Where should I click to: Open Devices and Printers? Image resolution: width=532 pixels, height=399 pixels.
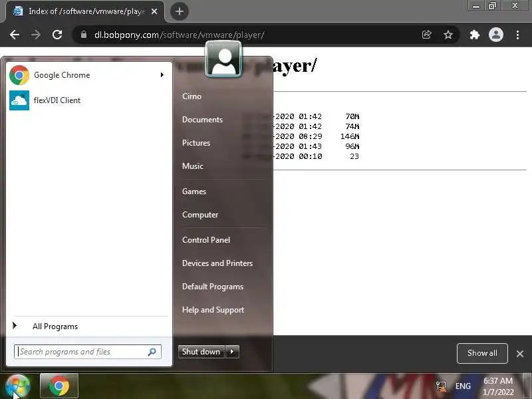217,263
